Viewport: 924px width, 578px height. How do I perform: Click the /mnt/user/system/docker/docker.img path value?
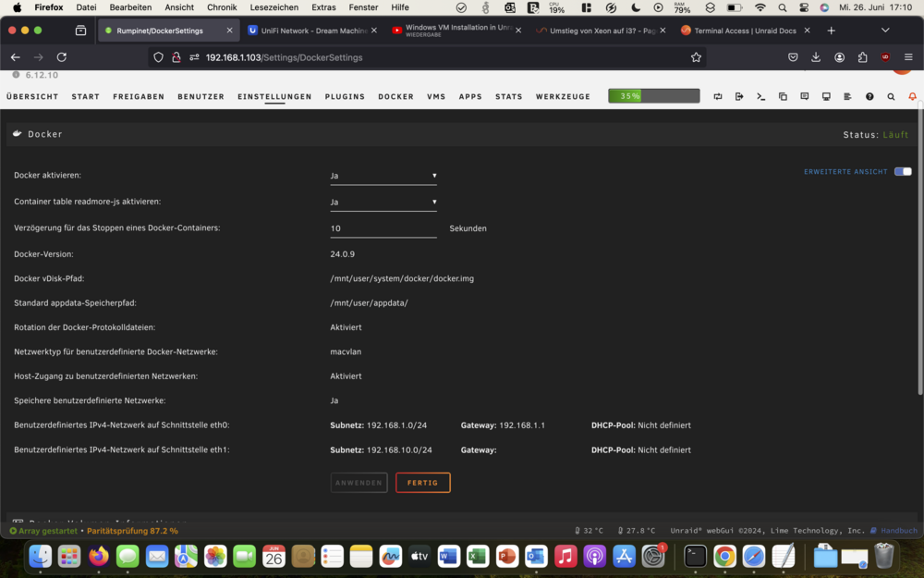point(402,278)
